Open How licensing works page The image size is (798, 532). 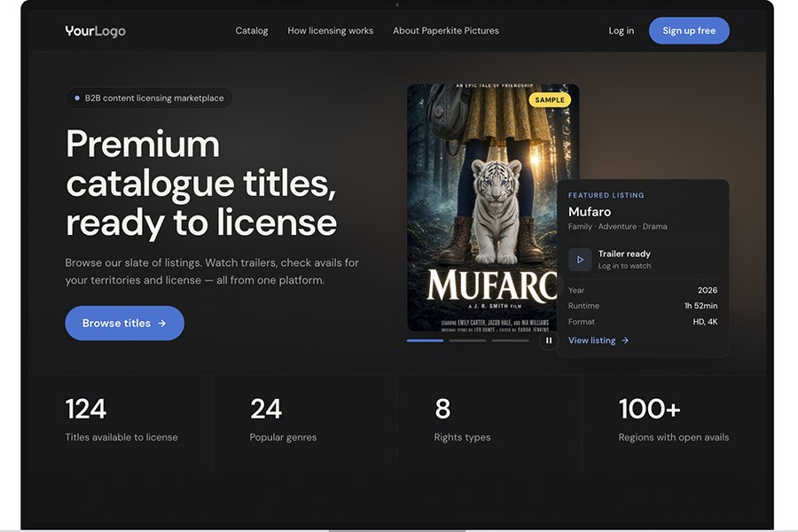point(331,30)
